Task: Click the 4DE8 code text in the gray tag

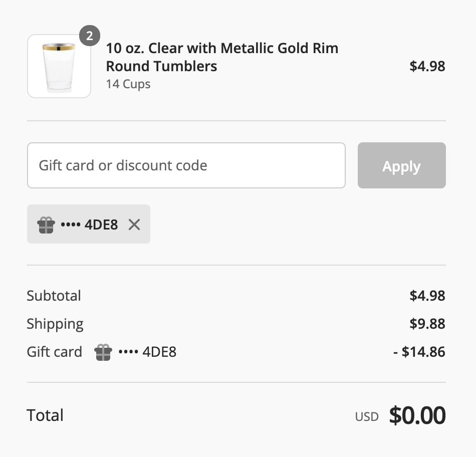Action: tap(101, 224)
